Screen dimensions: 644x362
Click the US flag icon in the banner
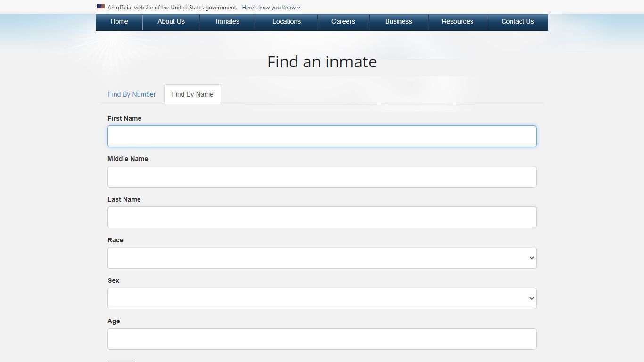[x=100, y=7]
